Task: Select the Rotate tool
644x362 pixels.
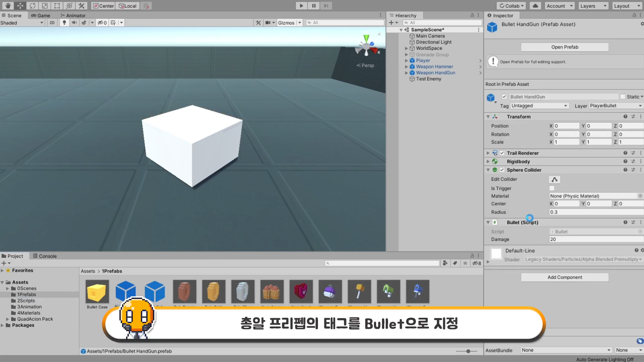Action: pyautogui.click(x=33, y=6)
